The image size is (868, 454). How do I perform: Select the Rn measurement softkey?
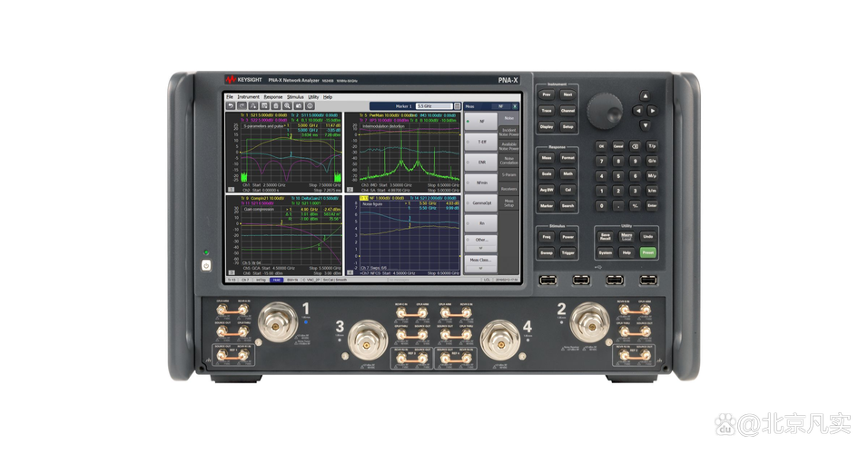coord(481,223)
